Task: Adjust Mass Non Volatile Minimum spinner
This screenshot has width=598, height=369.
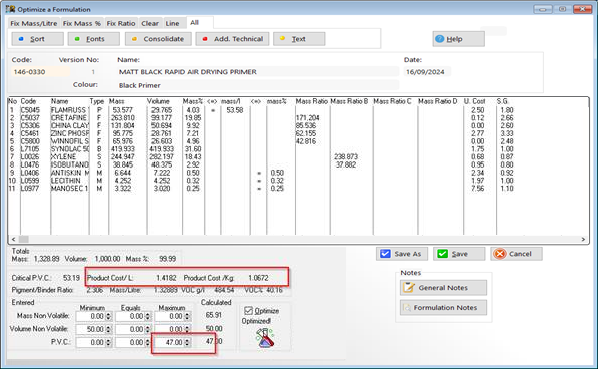Action: pos(109,316)
